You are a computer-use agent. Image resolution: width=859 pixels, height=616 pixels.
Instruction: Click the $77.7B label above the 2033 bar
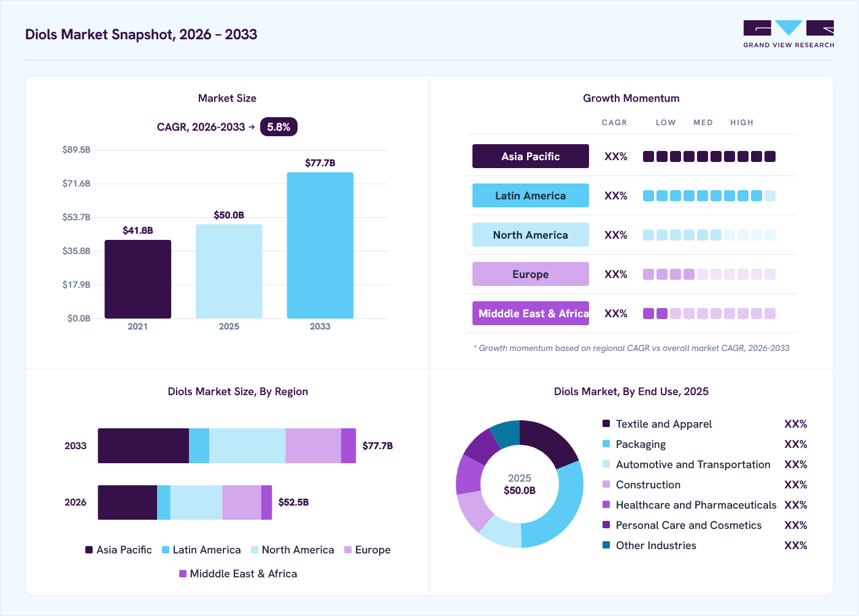pos(320,163)
